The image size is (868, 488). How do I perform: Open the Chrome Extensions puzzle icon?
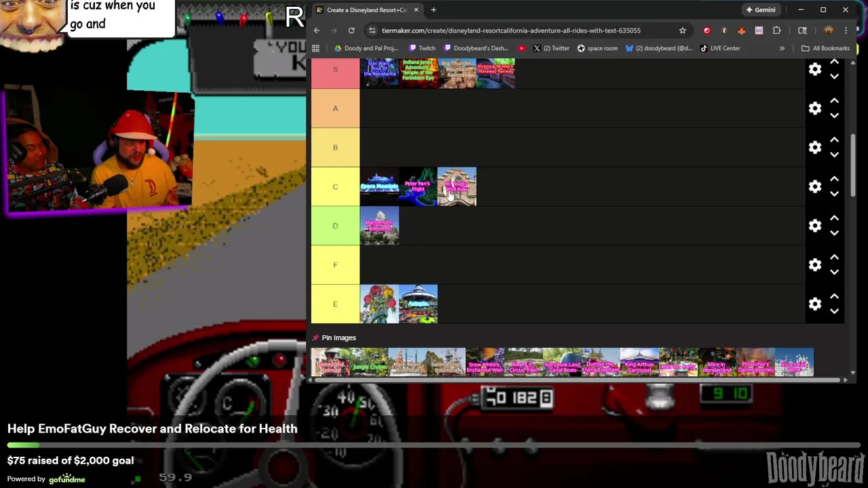(776, 30)
